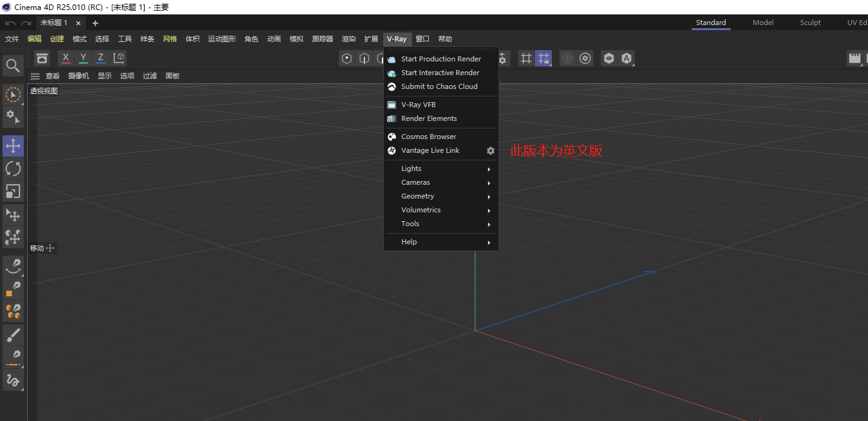Image resolution: width=868 pixels, height=421 pixels.
Task: Add a new project tab
Action: [95, 23]
